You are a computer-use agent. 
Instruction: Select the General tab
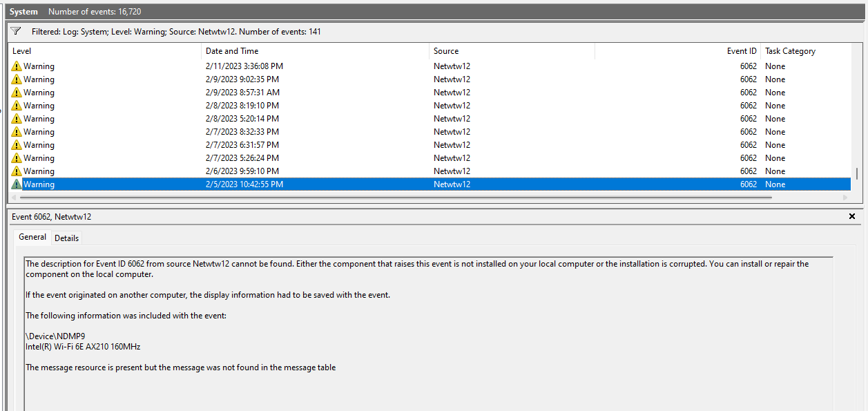32,236
